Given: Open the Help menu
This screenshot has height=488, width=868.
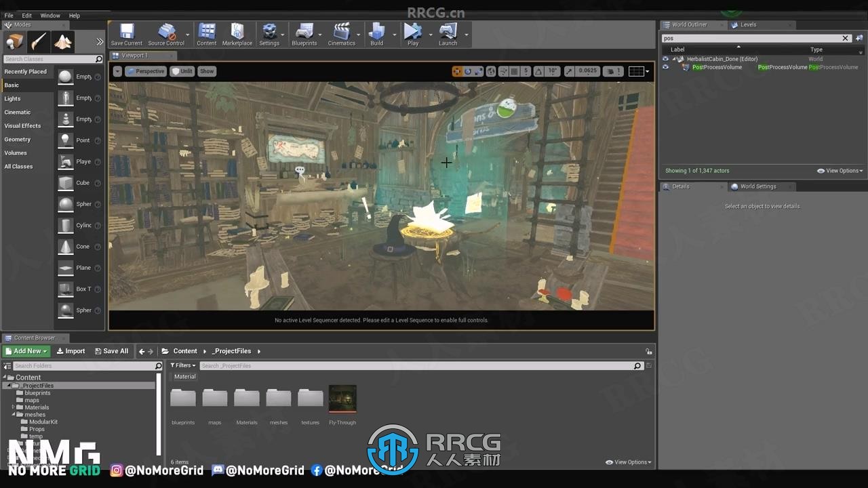Looking at the screenshot, I should 75,16.
